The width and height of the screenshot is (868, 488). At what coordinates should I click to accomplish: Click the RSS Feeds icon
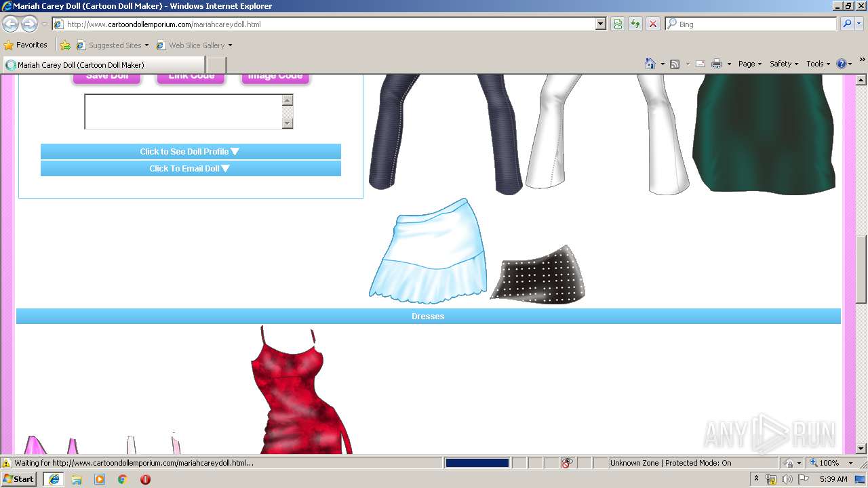(x=675, y=64)
